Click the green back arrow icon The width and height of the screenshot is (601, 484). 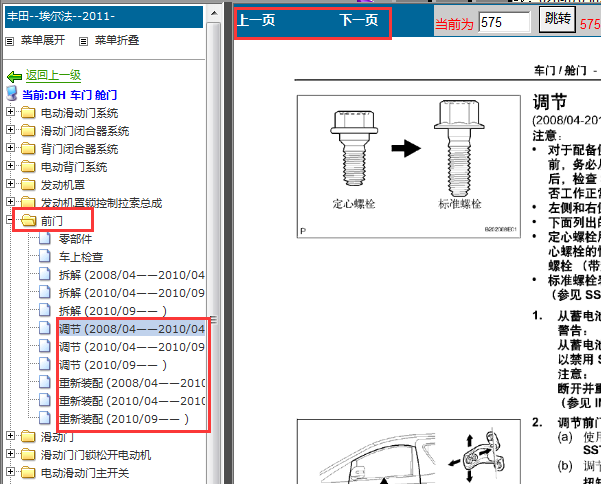coord(15,77)
